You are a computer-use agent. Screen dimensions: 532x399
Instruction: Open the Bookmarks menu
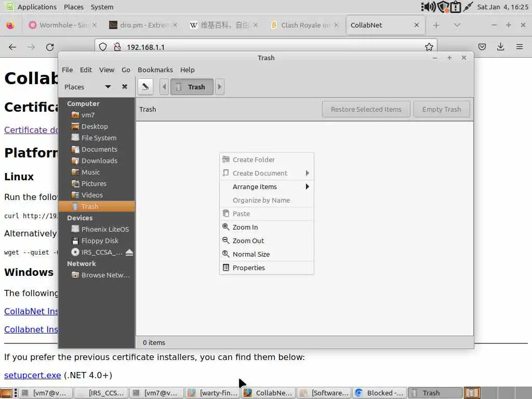pos(155,70)
